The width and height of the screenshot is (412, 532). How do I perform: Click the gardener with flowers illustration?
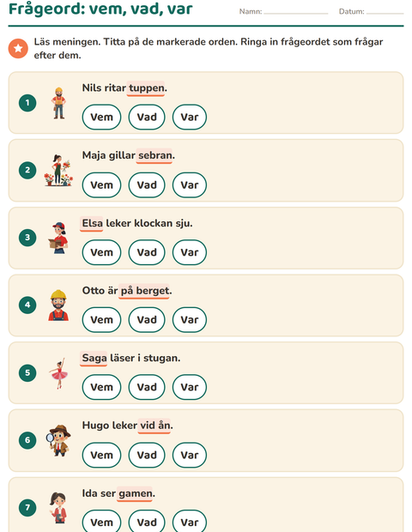[x=58, y=170]
